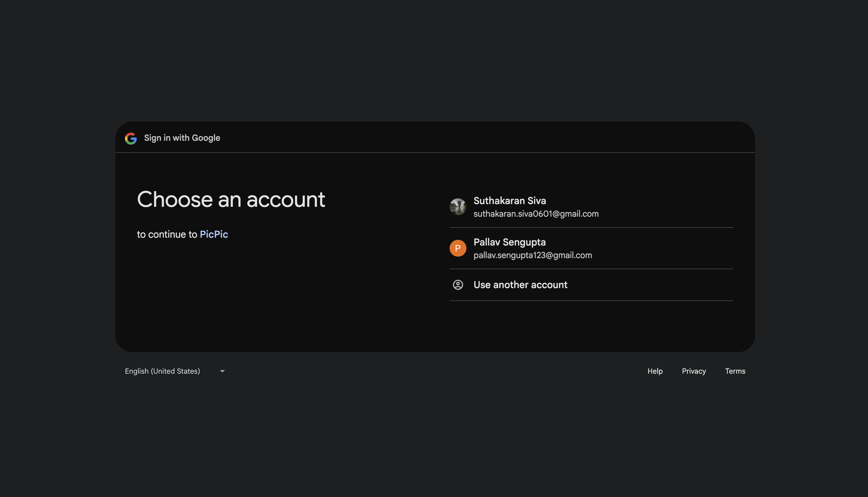Click the language dropdown arrow
Screen dimensions: 868x497
click(222, 371)
